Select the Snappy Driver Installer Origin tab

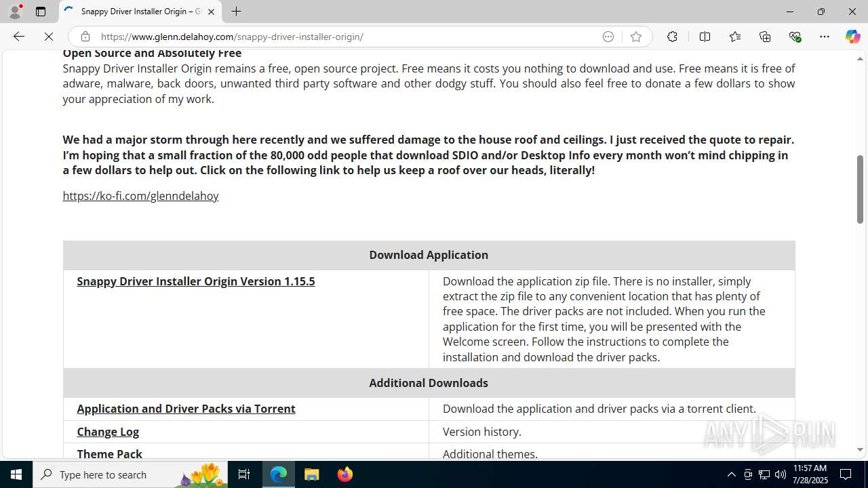pos(140,12)
